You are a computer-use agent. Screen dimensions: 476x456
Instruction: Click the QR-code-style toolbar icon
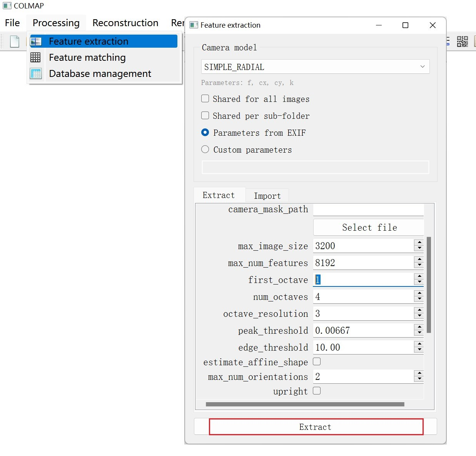[x=462, y=42]
